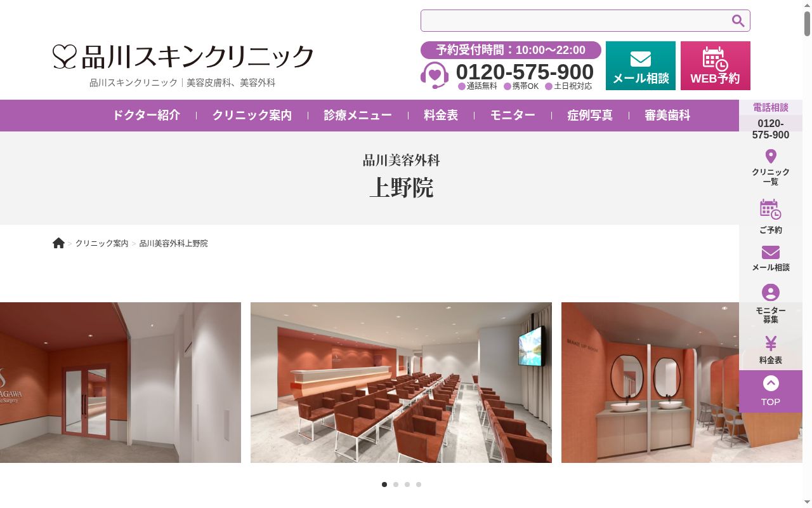This screenshot has height=508, width=812.
Task: Click the clinic entrance photo with glass doors
Action: pos(121,382)
